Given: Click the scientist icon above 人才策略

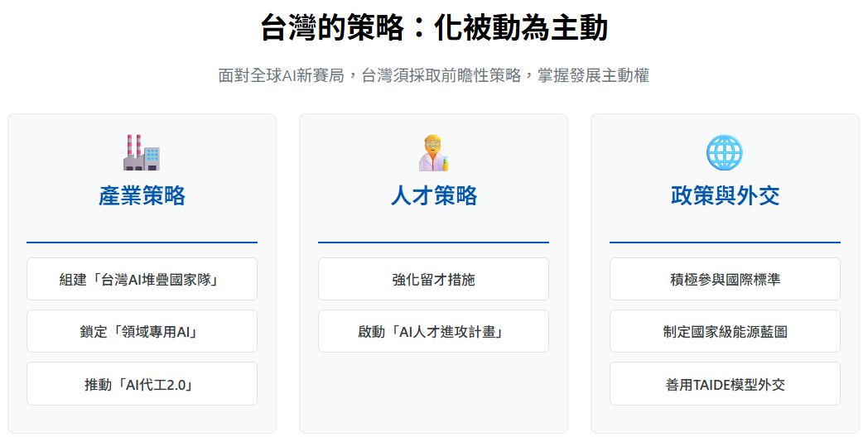Looking at the screenshot, I should pos(433,152).
